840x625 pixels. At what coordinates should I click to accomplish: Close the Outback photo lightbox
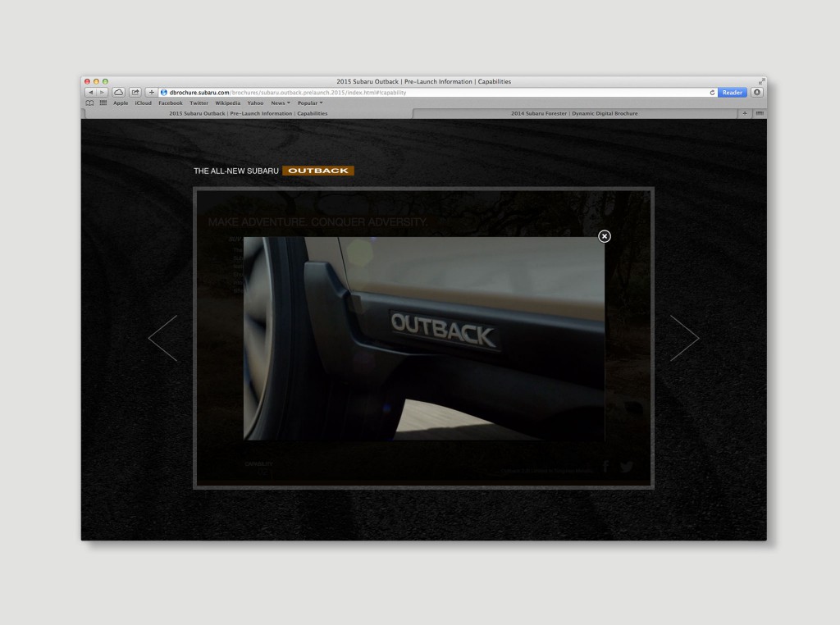pos(605,236)
